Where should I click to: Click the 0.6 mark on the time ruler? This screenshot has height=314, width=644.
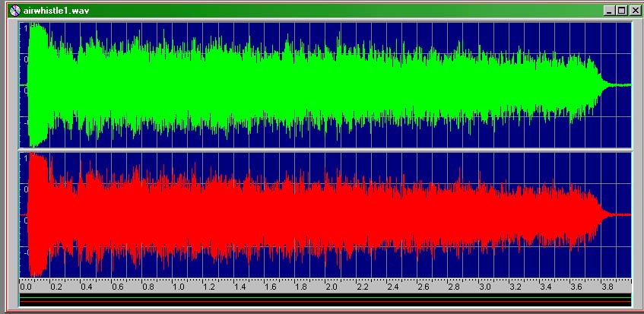[x=117, y=287]
